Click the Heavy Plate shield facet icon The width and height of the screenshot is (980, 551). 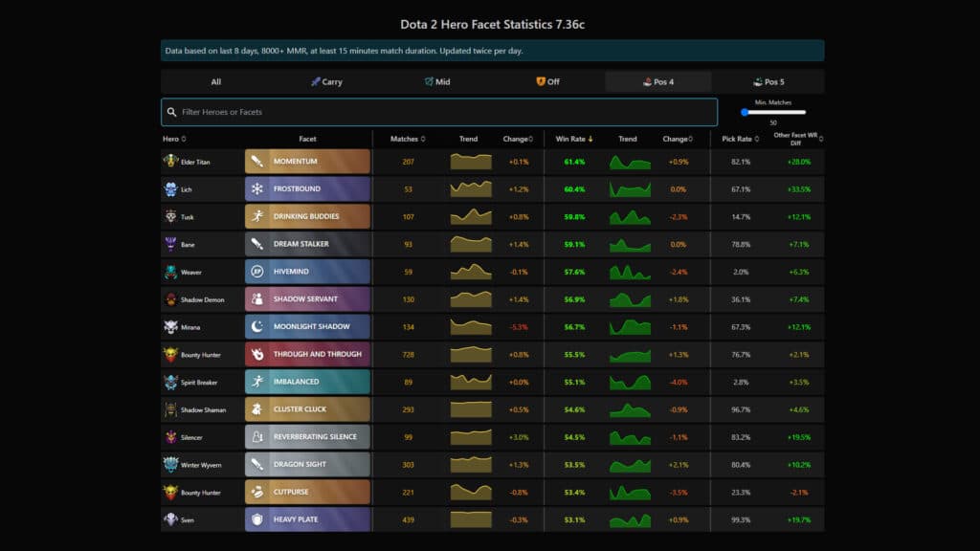pos(257,519)
